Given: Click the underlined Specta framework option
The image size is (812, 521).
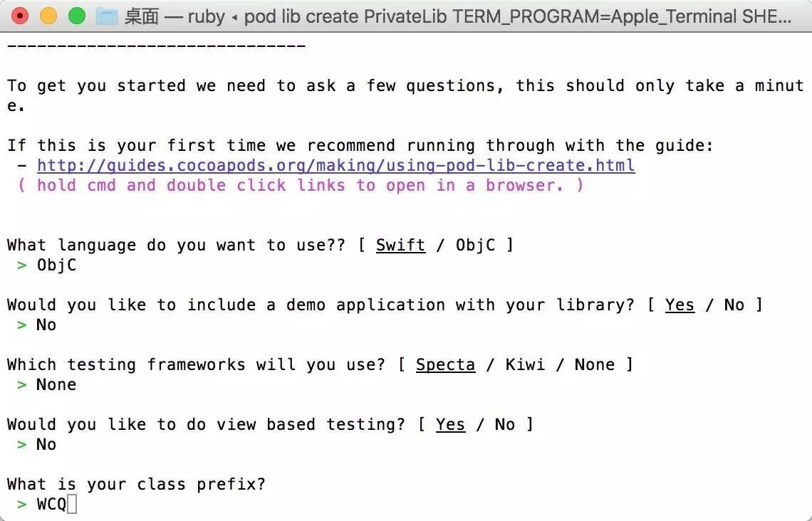Looking at the screenshot, I should pyautogui.click(x=445, y=364).
